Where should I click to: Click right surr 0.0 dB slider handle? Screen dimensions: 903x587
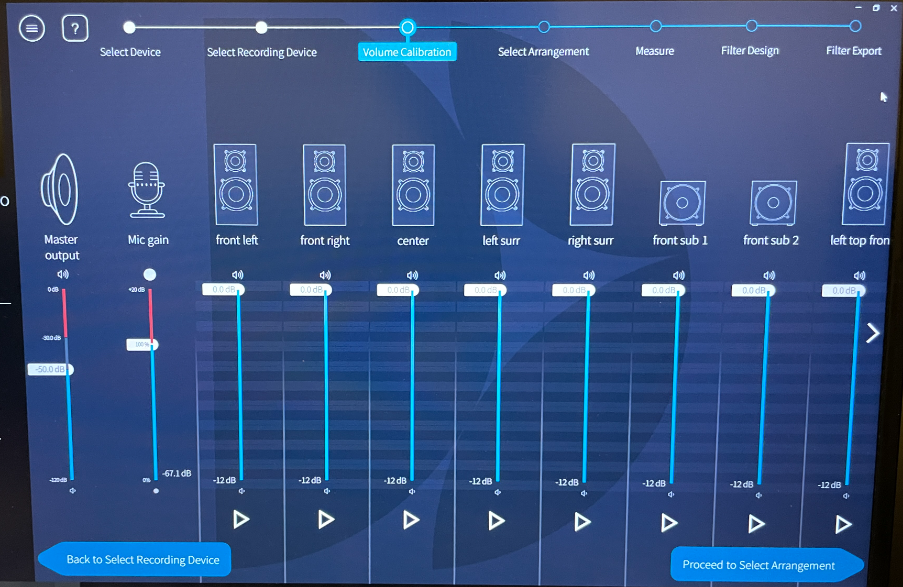pyautogui.click(x=574, y=290)
